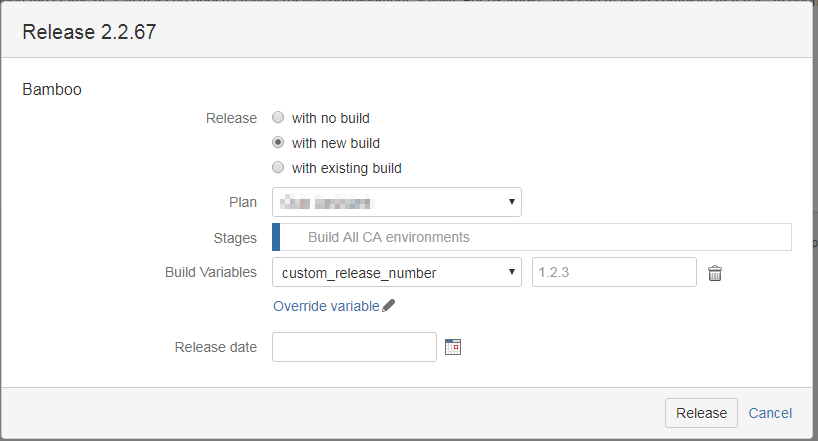Delete the custom_release_number build variable

(x=715, y=272)
